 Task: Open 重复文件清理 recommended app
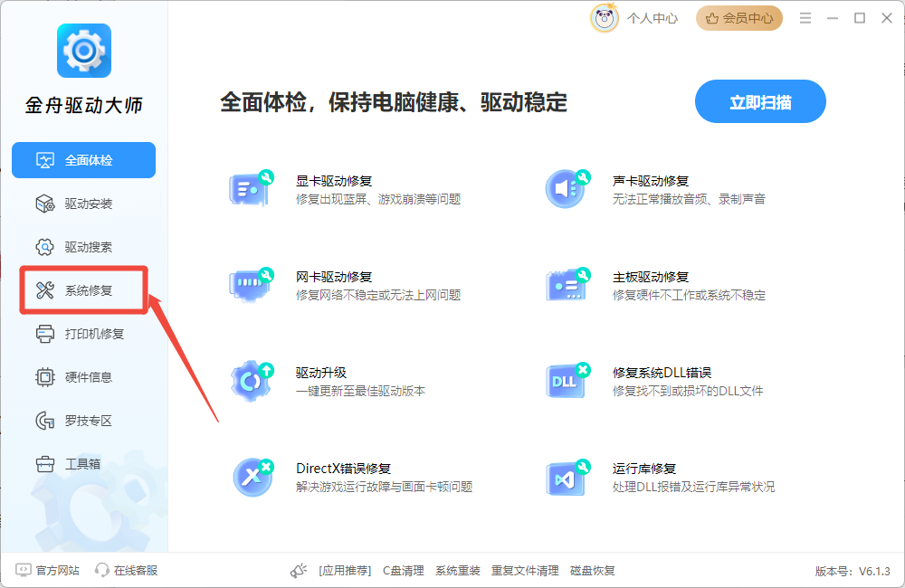[x=525, y=571]
